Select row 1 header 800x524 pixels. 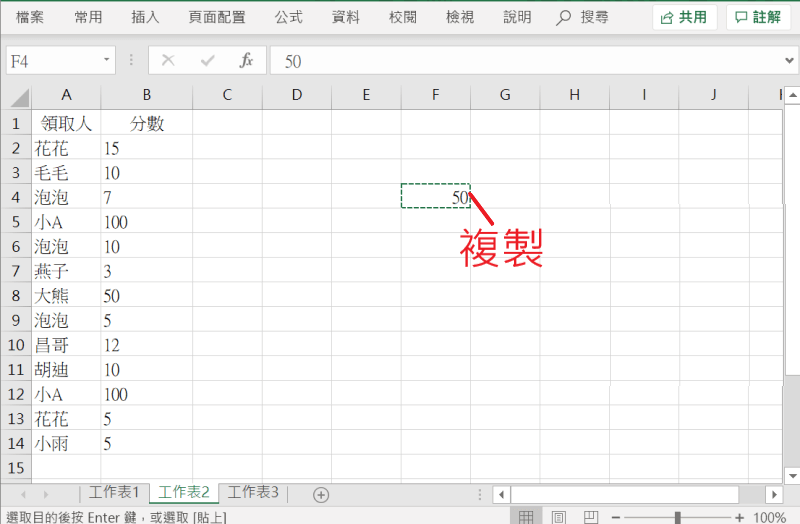coord(16,123)
